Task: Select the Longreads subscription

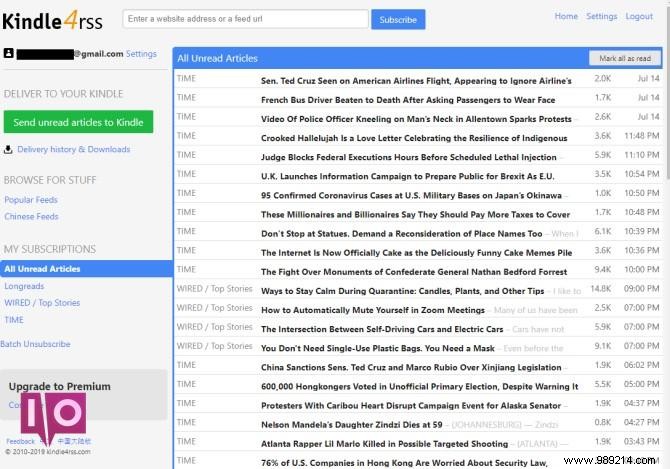Action: [24, 286]
